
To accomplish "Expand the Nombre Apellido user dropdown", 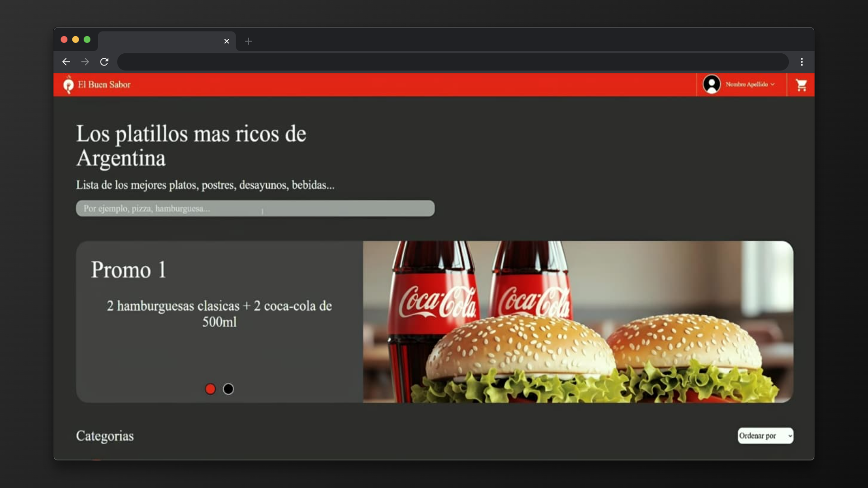I will [x=746, y=84].
